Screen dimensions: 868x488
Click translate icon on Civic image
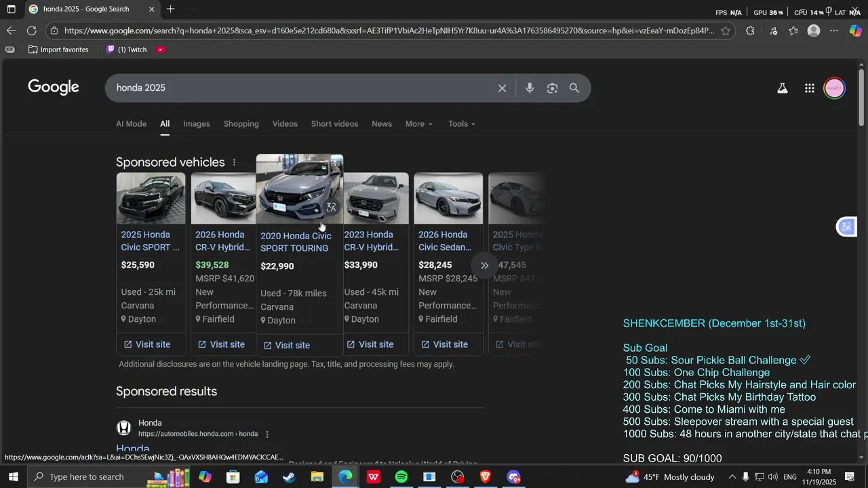pyautogui.click(x=331, y=207)
